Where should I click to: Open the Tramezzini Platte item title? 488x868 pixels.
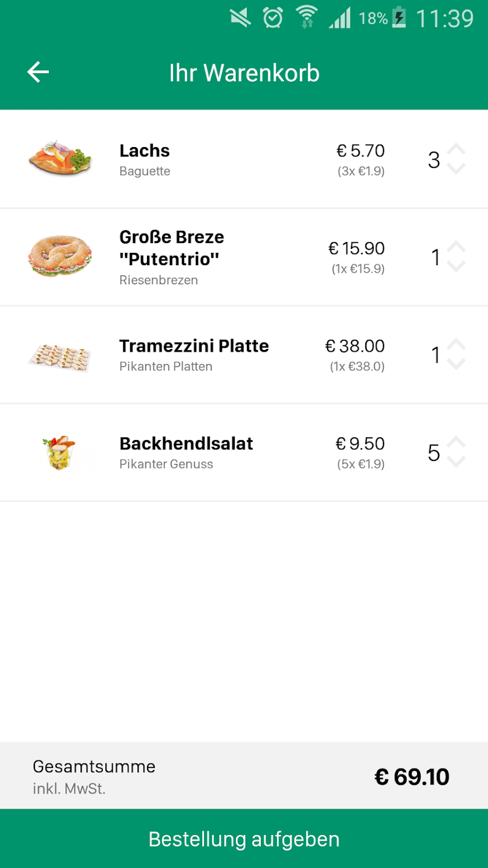194,346
